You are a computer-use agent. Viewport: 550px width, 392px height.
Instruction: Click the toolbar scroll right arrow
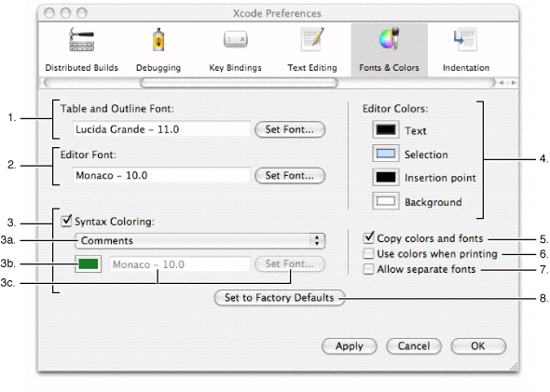point(514,83)
